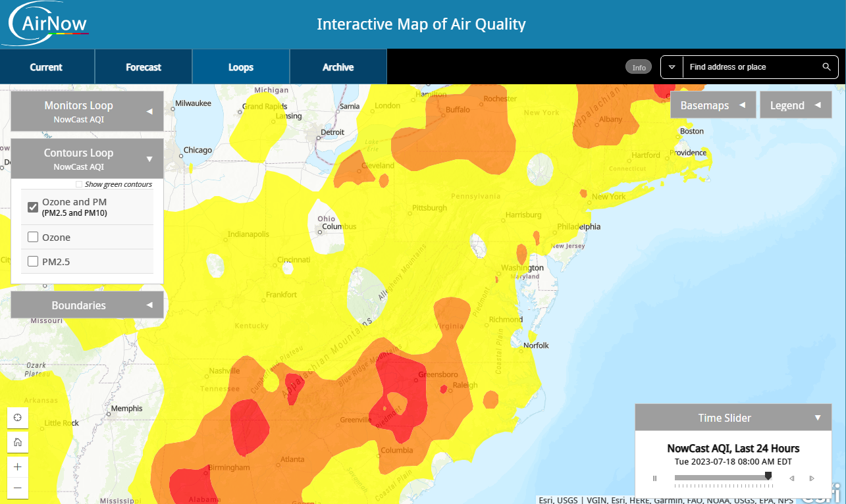Image resolution: width=846 pixels, height=504 pixels.
Task: Zoom out of the map
Action: pos(18,488)
